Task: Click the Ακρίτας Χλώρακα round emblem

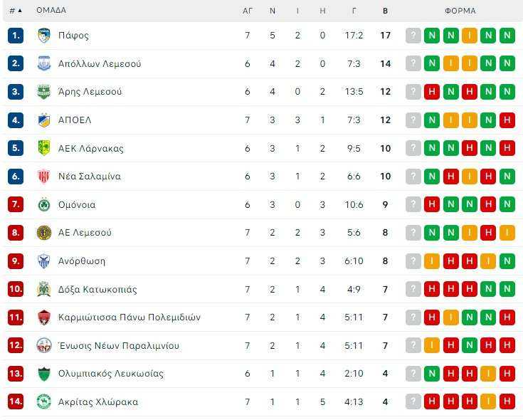Action: tap(43, 401)
